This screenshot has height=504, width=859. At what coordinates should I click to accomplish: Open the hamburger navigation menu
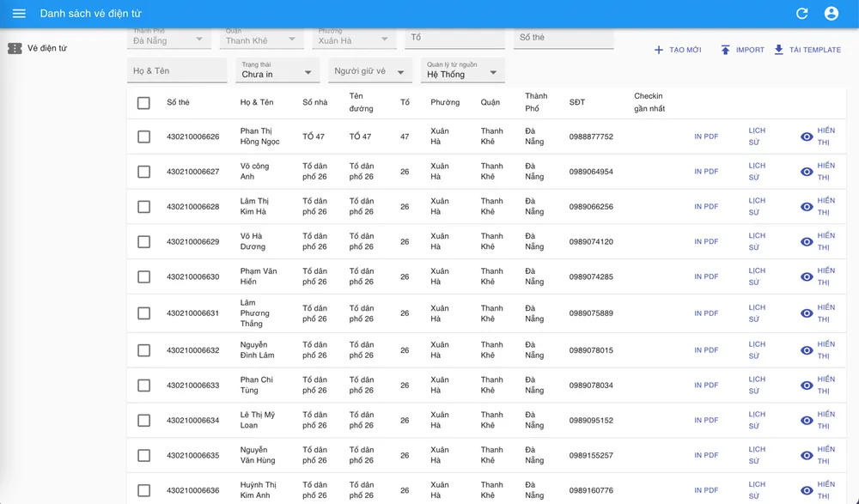click(x=19, y=14)
